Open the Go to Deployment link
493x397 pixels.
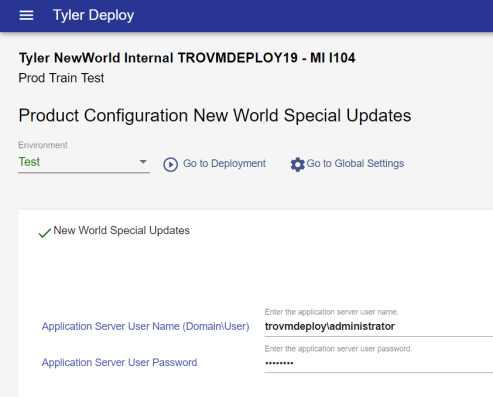[224, 163]
